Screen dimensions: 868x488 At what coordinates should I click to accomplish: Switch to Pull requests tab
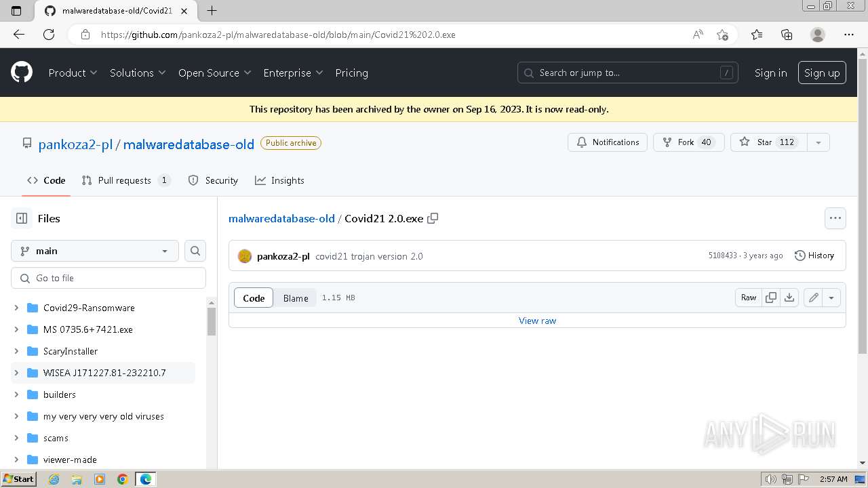[125, 180]
